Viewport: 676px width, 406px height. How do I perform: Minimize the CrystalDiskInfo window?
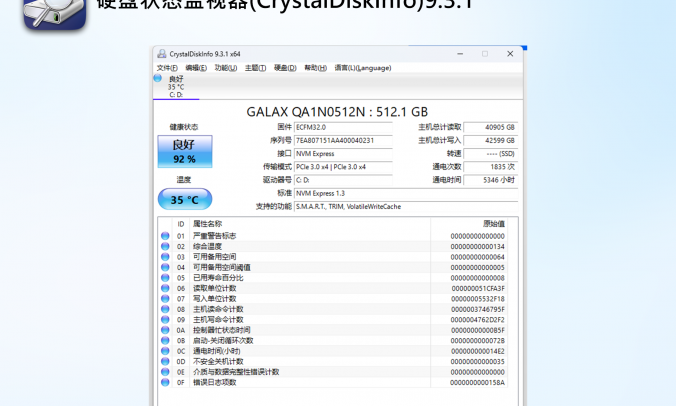pyautogui.click(x=460, y=54)
